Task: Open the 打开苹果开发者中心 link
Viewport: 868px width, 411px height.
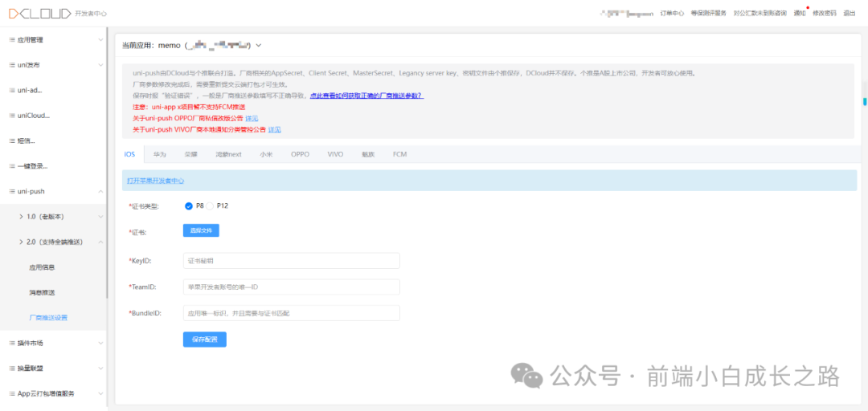Action: (156, 181)
